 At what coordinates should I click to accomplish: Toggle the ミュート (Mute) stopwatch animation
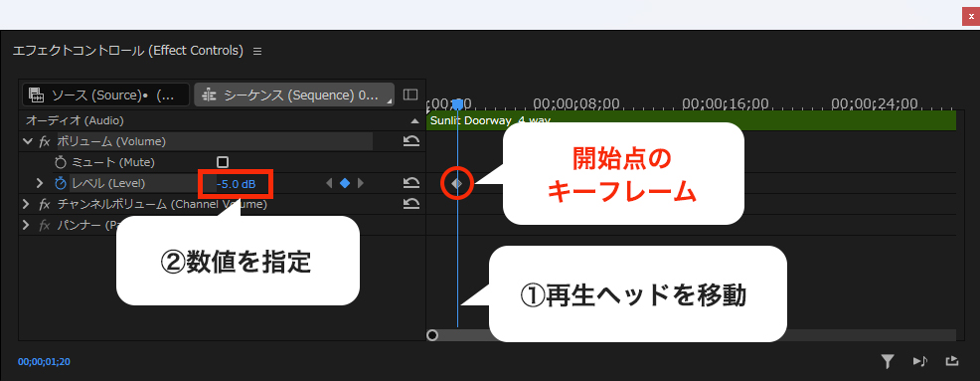60,163
